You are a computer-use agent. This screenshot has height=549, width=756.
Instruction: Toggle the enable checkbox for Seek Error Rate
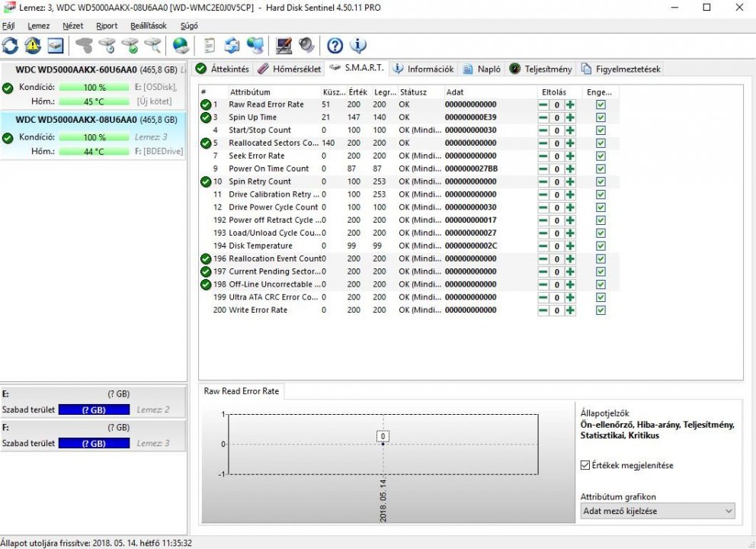(x=601, y=156)
